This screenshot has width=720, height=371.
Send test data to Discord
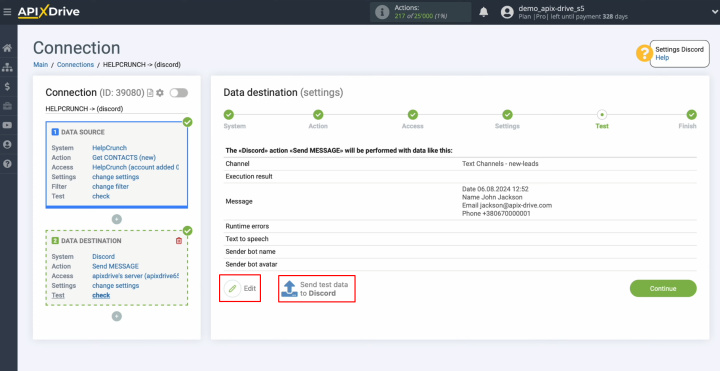tap(315, 288)
